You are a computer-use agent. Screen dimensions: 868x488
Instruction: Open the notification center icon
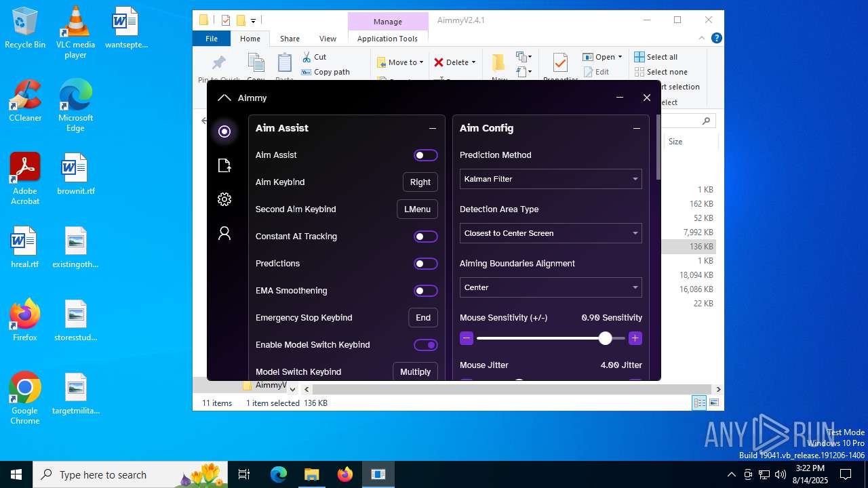point(846,474)
